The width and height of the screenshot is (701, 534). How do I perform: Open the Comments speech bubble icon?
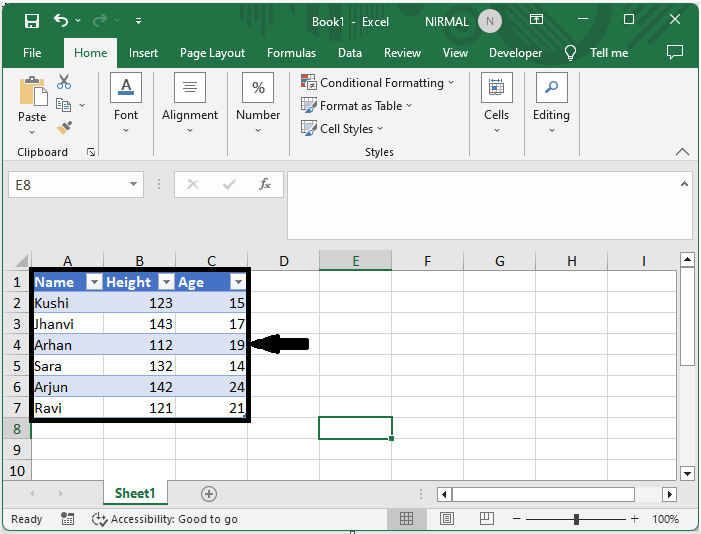675,52
